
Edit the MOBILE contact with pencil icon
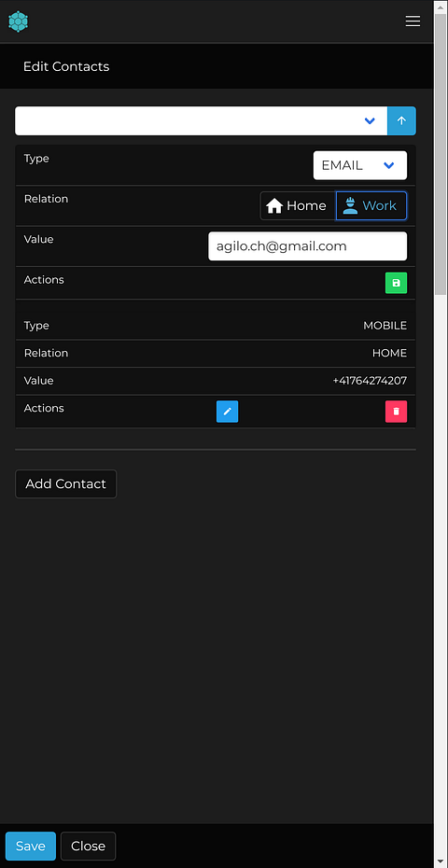227,412
